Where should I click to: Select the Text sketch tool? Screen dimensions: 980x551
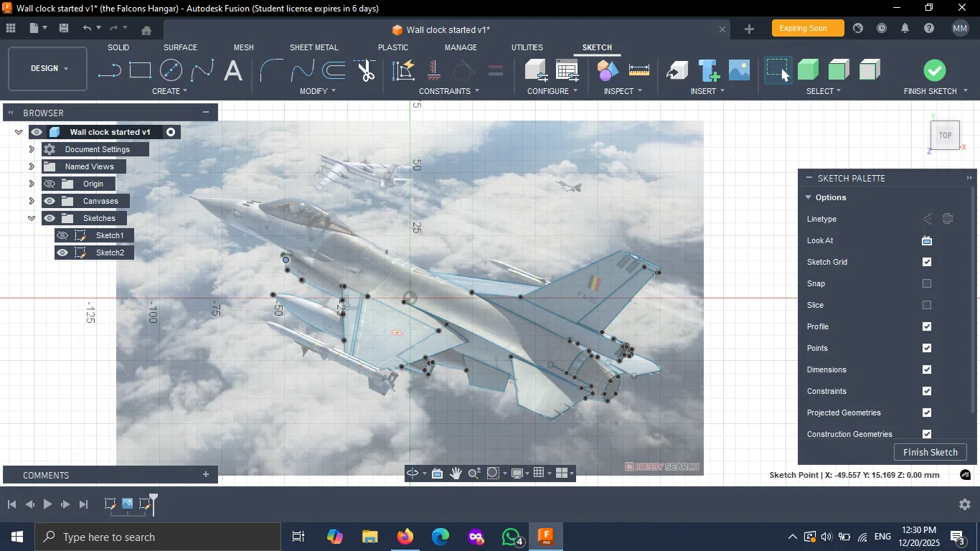click(x=232, y=70)
